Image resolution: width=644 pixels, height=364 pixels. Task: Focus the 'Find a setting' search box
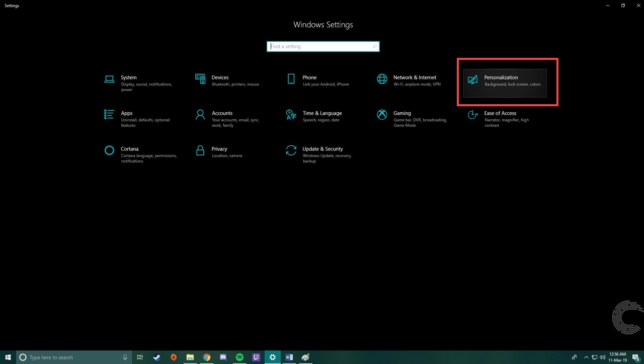tap(323, 46)
